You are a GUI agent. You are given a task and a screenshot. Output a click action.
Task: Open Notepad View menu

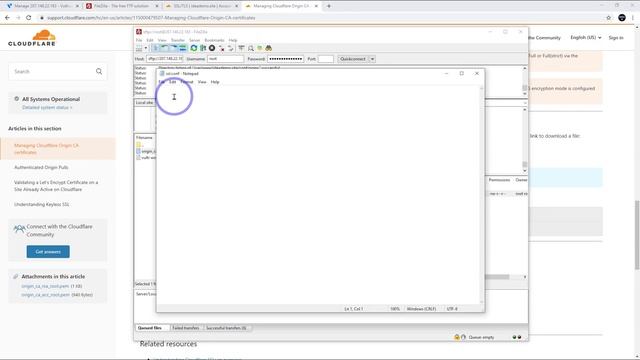point(202,82)
